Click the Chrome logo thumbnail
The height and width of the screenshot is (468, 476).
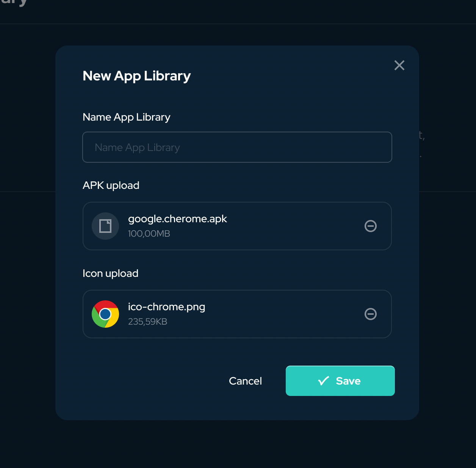point(105,314)
